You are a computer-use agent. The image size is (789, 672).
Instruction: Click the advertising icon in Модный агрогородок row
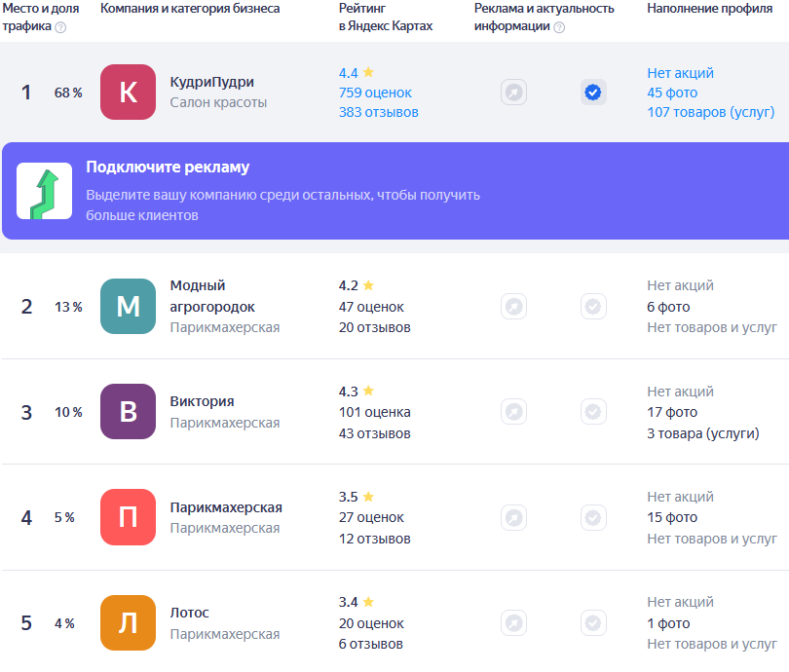click(513, 307)
